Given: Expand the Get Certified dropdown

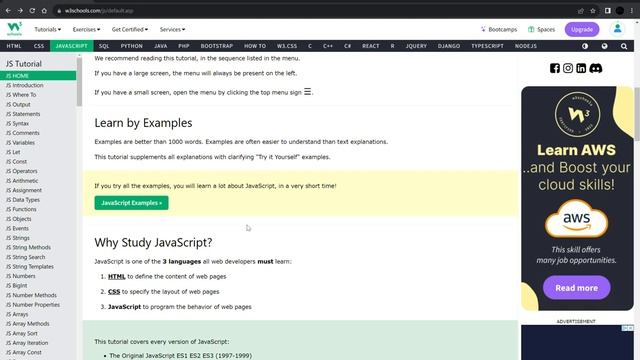Looking at the screenshot, I should pyautogui.click(x=130, y=29).
